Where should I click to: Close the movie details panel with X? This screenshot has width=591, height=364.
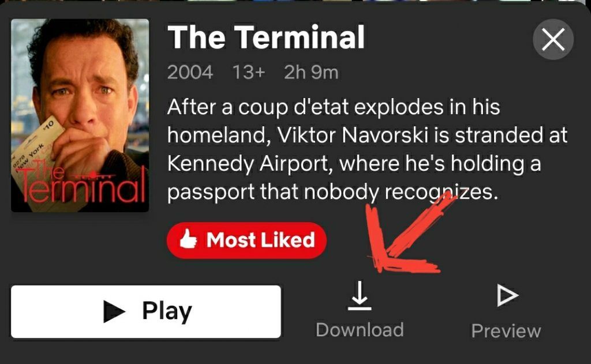553,39
